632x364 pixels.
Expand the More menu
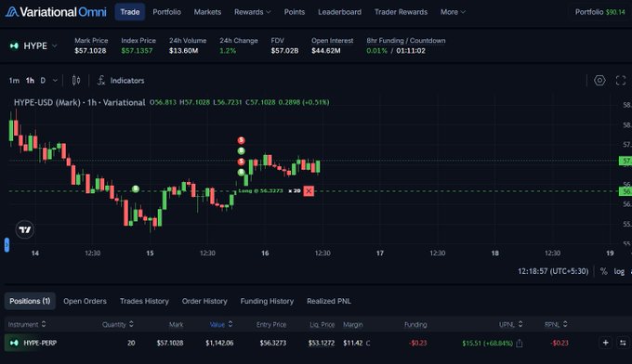pos(453,12)
